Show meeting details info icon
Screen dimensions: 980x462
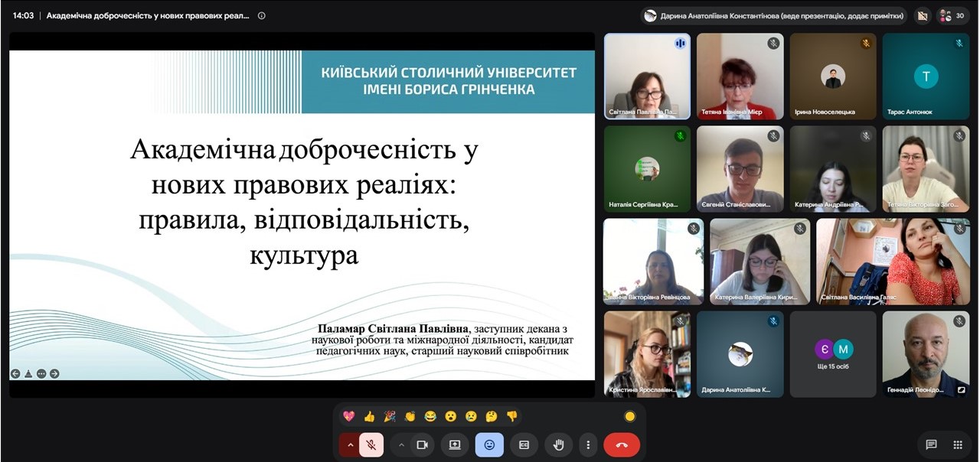(x=262, y=15)
